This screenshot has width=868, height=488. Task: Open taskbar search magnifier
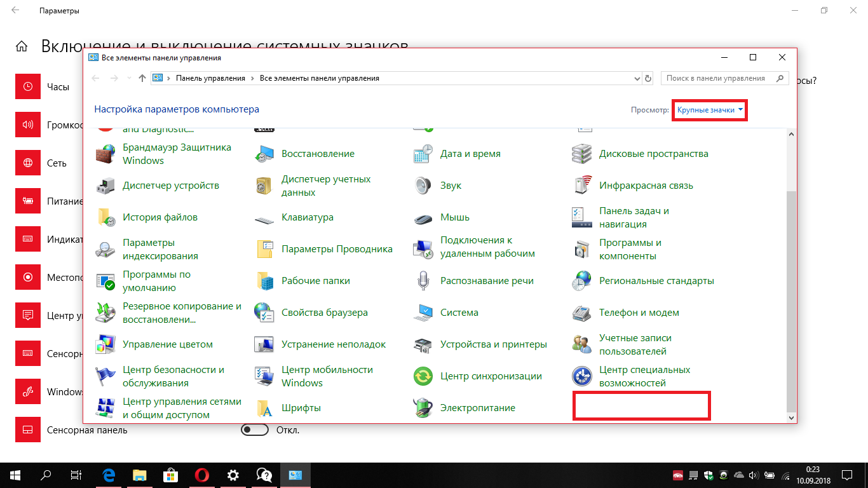[46, 475]
